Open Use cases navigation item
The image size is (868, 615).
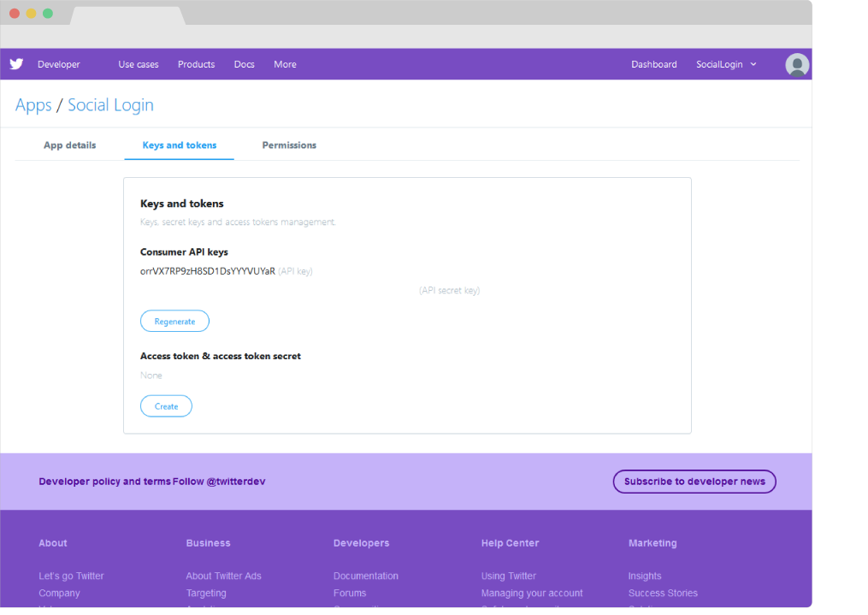138,64
